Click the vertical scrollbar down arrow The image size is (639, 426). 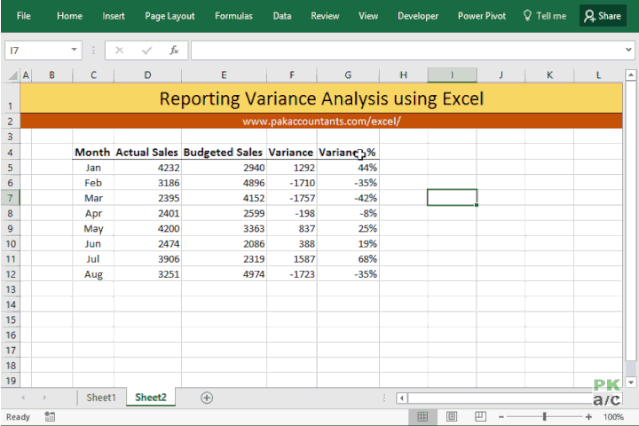[x=631, y=382]
